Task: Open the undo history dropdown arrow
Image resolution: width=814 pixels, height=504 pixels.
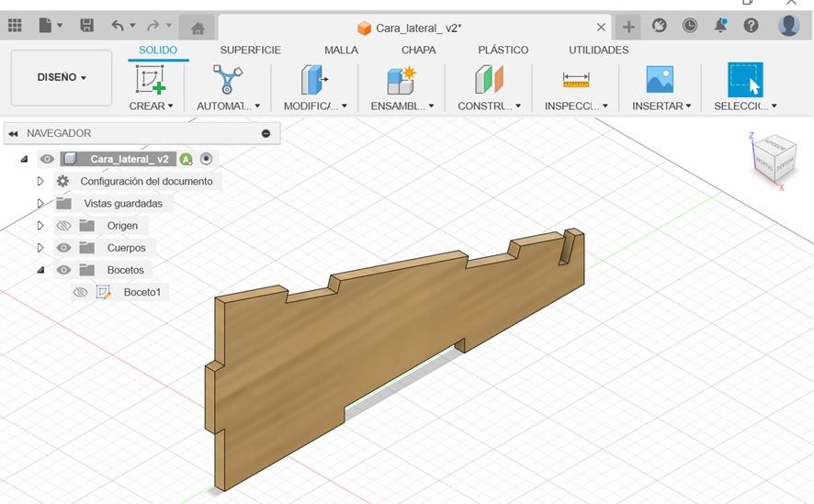Action: click(132, 26)
